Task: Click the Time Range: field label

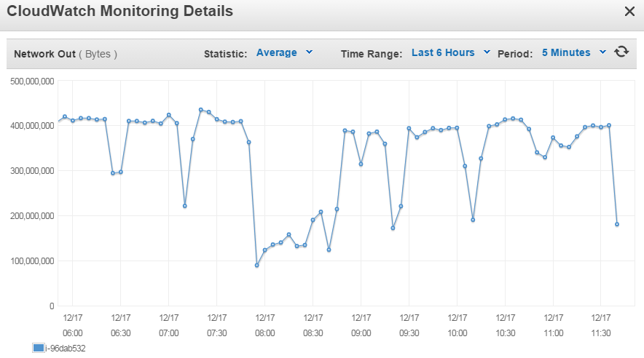Action: pos(372,54)
